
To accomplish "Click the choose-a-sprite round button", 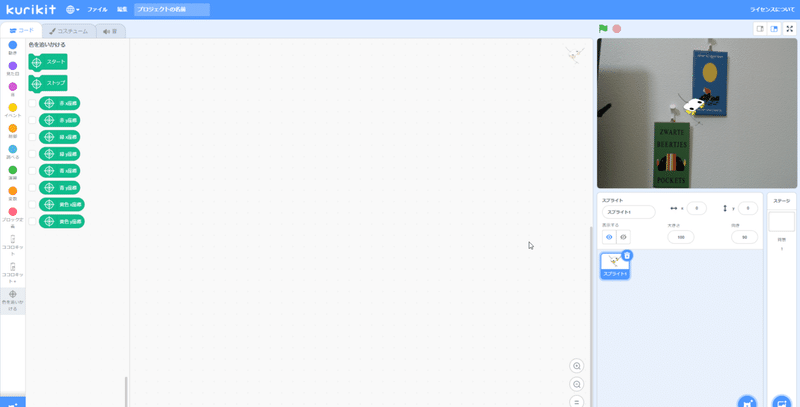I will [747, 401].
